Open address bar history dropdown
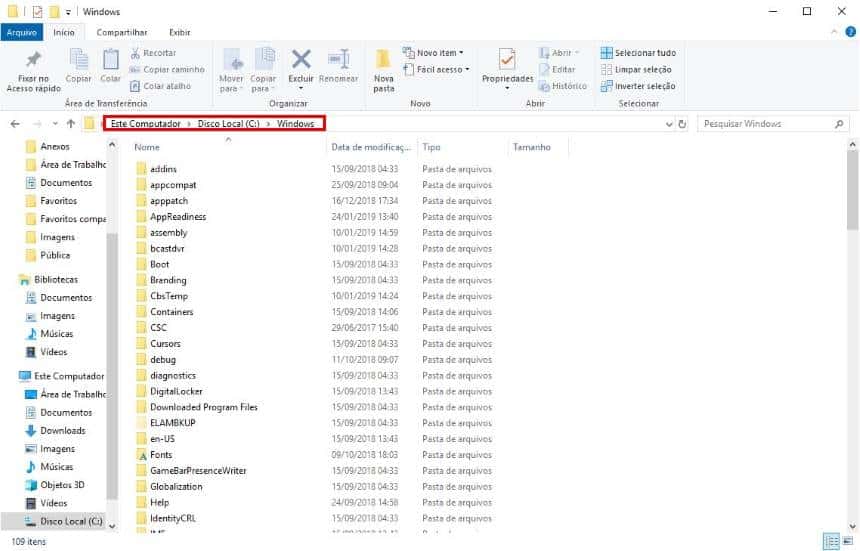Image resolution: width=860 pixels, height=551 pixels. (x=669, y=124)
